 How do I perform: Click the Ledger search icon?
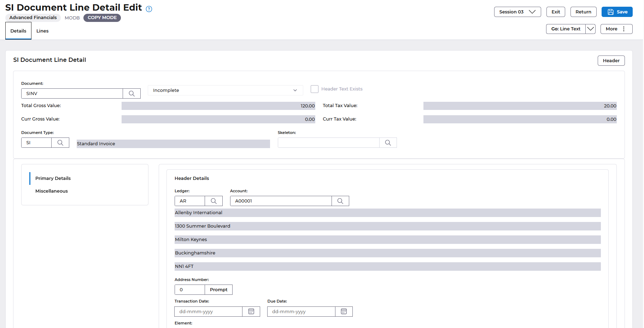click(213, 201)
